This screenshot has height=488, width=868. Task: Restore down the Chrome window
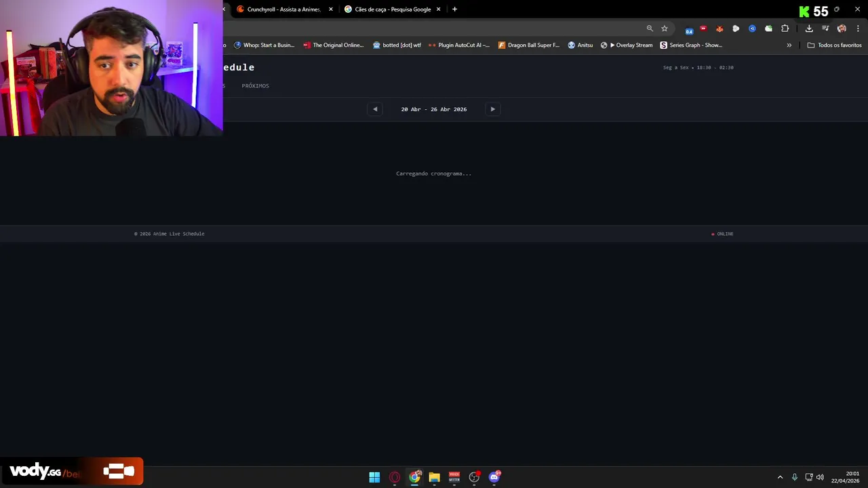coord(837,9)
